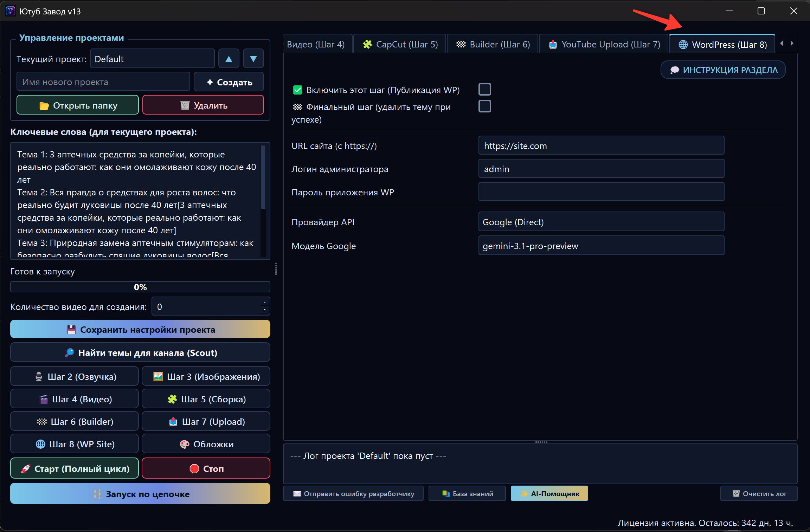This screenshot has height=532, width=810.
Task: Launch Шаг 6 (Builder) step
Action: point(75,421)
